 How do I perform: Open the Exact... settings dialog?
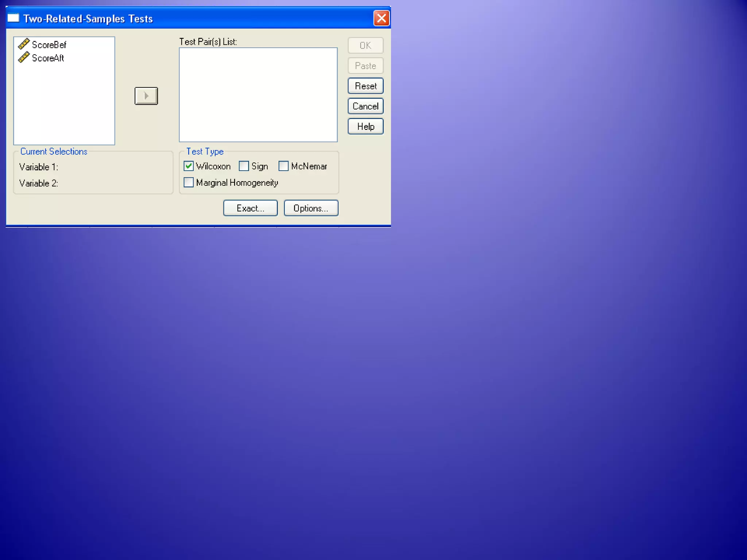point(250,208)
